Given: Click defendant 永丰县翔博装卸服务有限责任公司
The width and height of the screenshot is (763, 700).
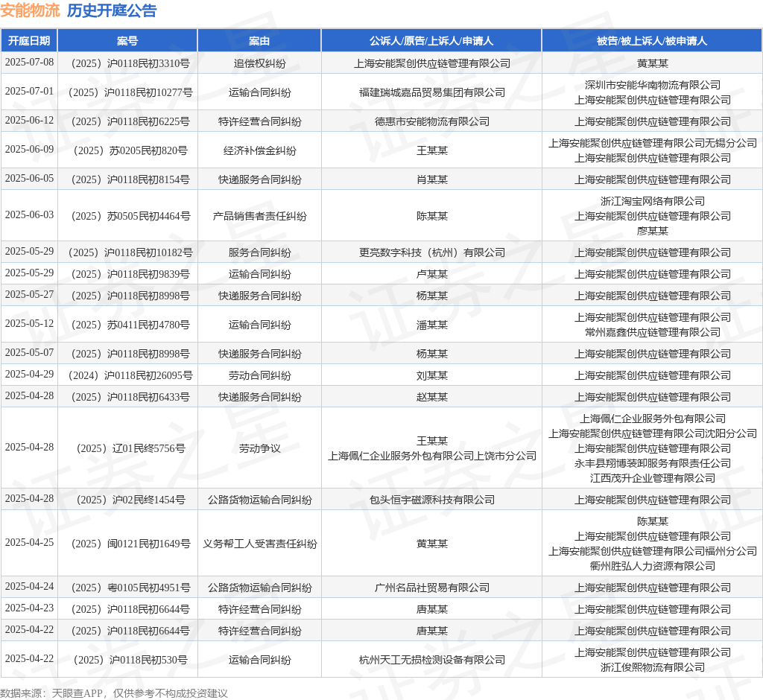Looking at the screenshot, I should (x=653, y=464).
